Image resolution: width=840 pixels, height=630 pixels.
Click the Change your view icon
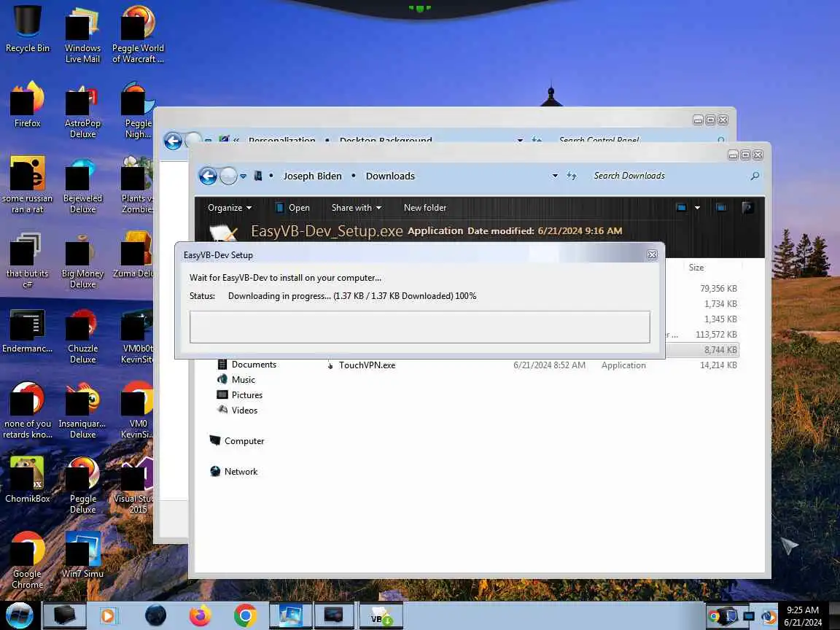(x=682, y=207)
